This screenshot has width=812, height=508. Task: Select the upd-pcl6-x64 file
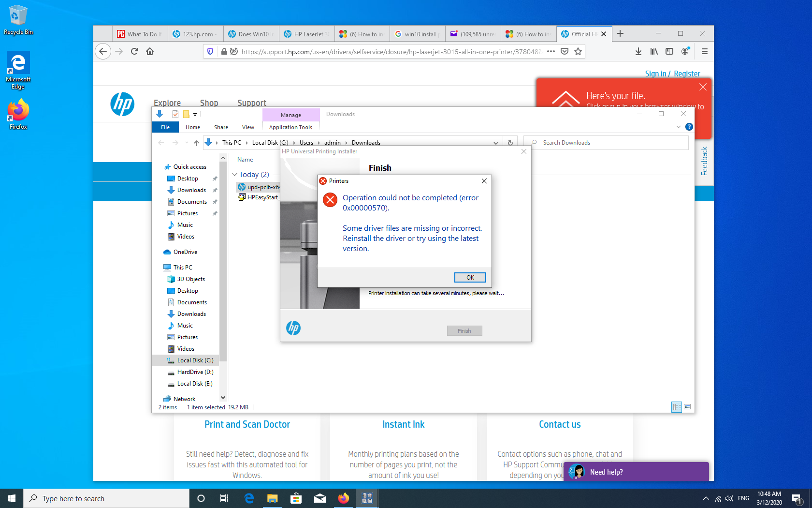(260, 187)
